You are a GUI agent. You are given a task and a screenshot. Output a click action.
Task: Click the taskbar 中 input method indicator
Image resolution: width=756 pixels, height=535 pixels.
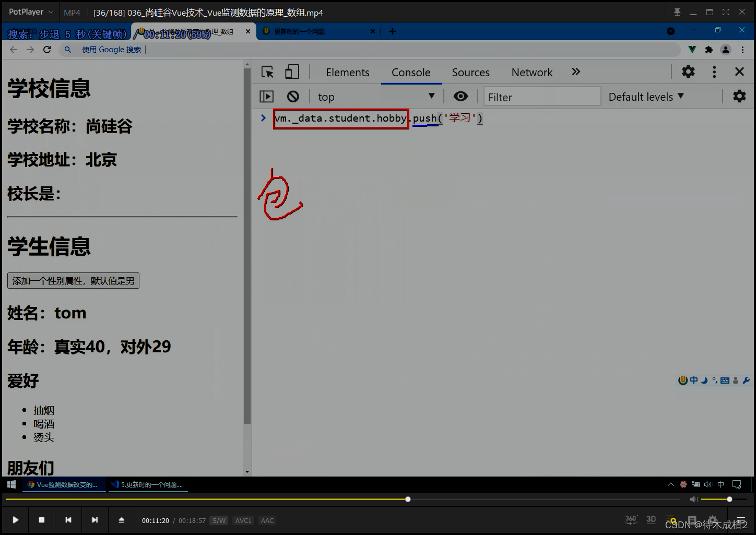click(721, 484)
